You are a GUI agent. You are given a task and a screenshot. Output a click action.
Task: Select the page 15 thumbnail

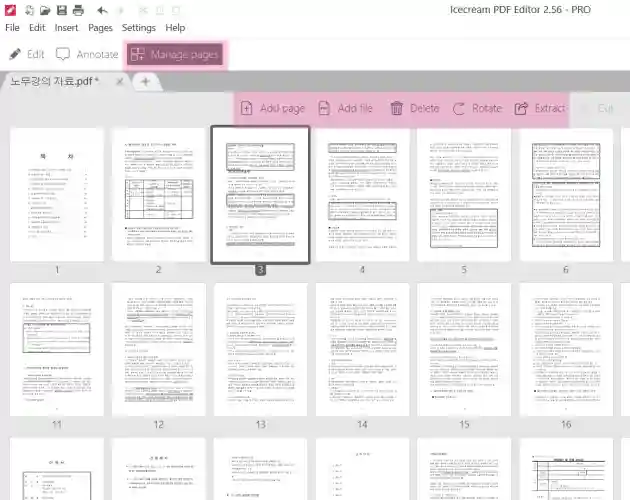point(464,350)
